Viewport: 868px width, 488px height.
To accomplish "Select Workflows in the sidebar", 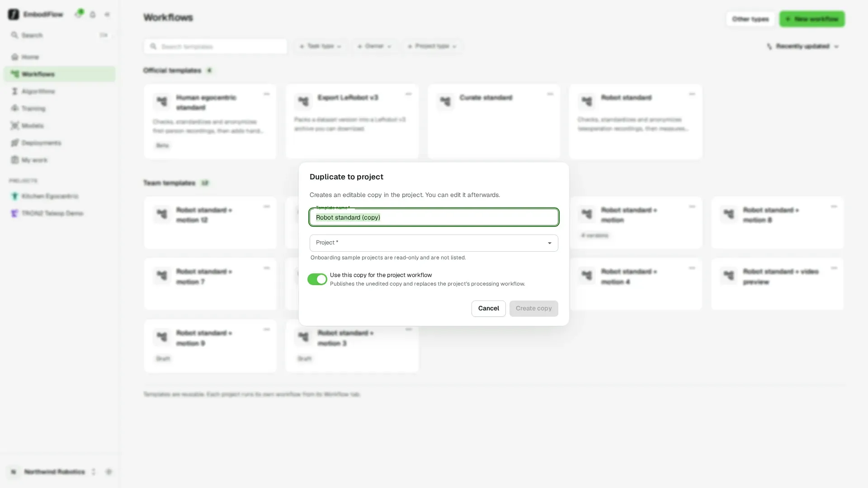I will pyautogui.click(x=59, y=74).
